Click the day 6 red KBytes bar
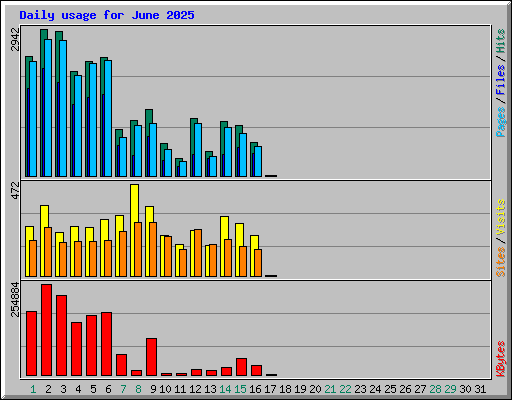The height and width of the screenshot is (400, 512). (x=106, y=344)
